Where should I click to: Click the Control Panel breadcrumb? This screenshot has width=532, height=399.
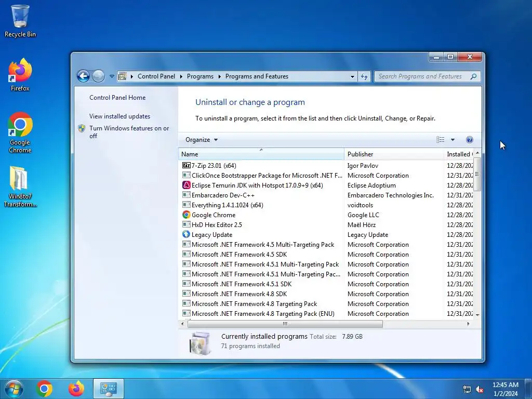pos(156,76)
